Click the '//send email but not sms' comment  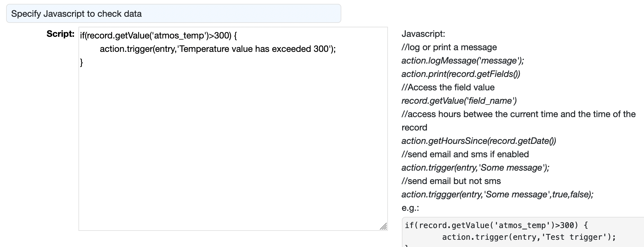tap(451, 181)
